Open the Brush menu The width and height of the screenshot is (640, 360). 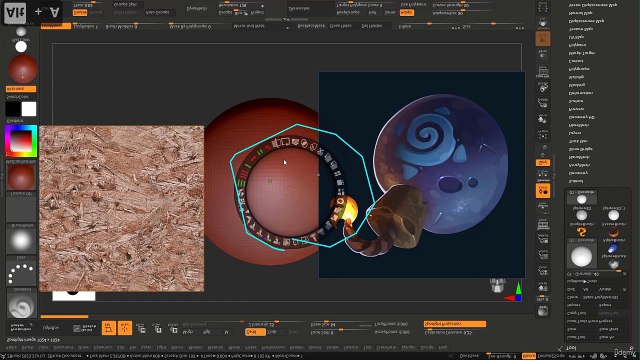pos(27,347)
